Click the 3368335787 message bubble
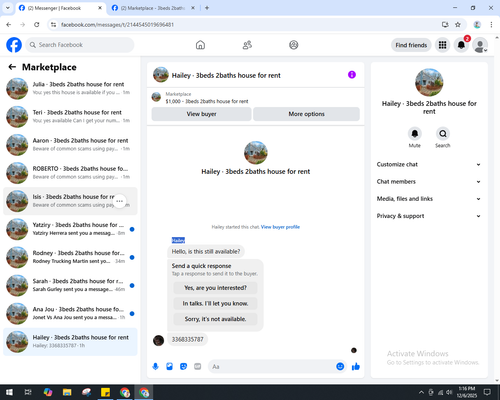 point(187,339)
